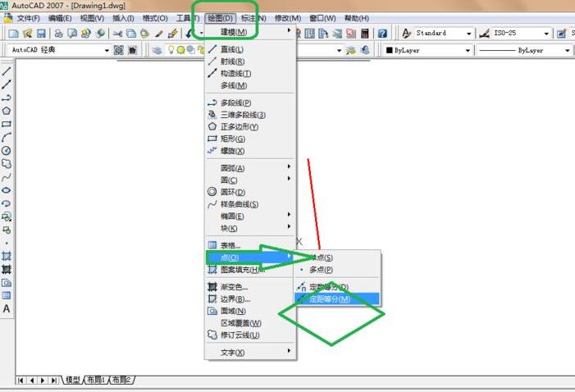Viewport: 575px width, 392px height.
Task: Select Hatch tool in Draw toolbar
Action: [7, 256]
